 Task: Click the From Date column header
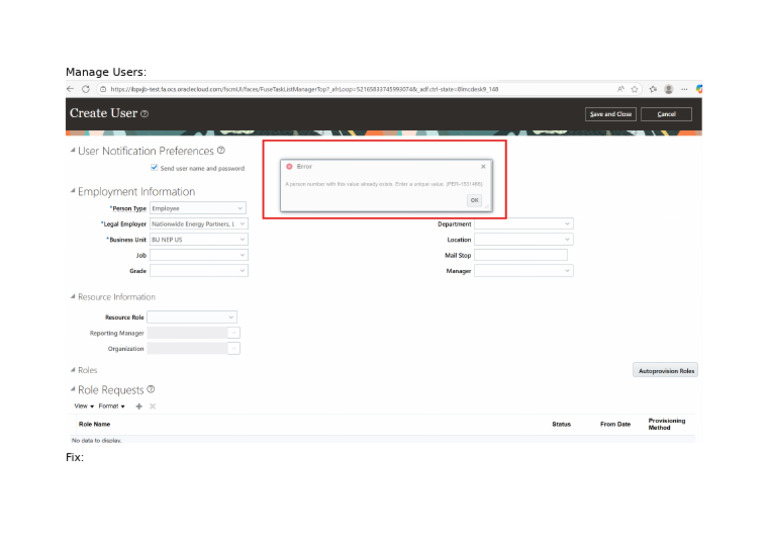click(615, 424)
